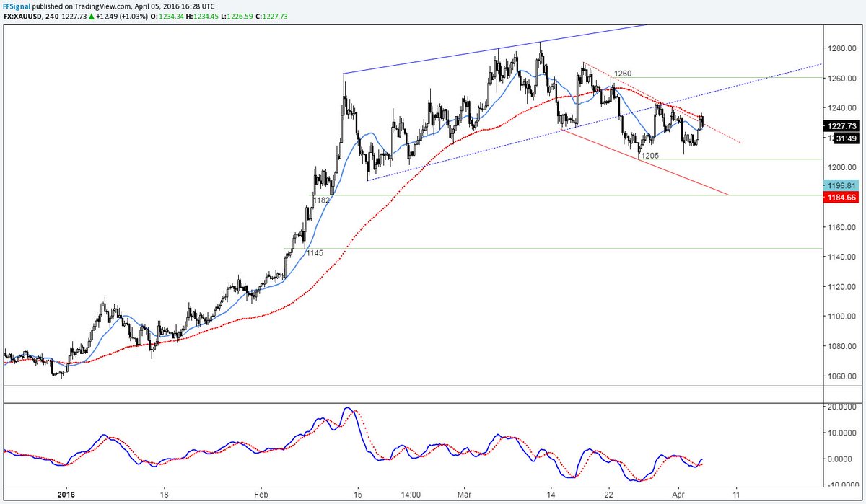
Task: Click the 31:49 candle countdown badge
Action: [846, 137]
